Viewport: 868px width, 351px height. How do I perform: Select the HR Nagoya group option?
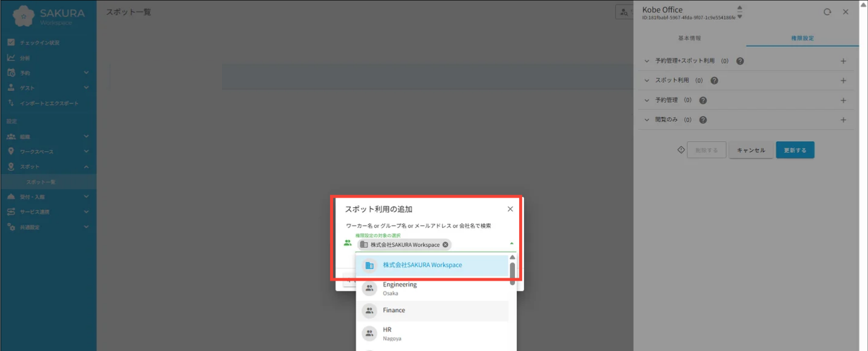[432, 333]
